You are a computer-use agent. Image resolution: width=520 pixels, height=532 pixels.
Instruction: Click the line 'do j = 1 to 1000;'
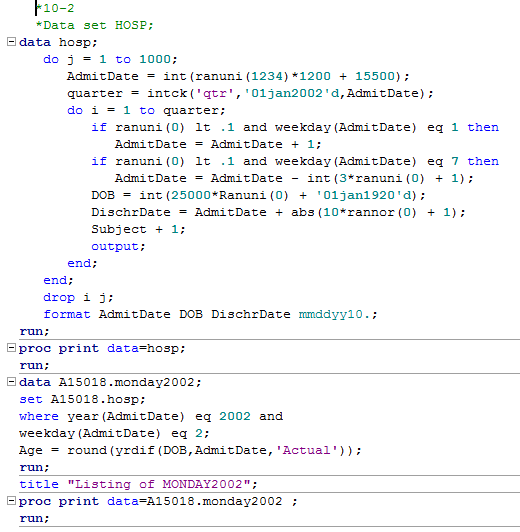[110, 59]
